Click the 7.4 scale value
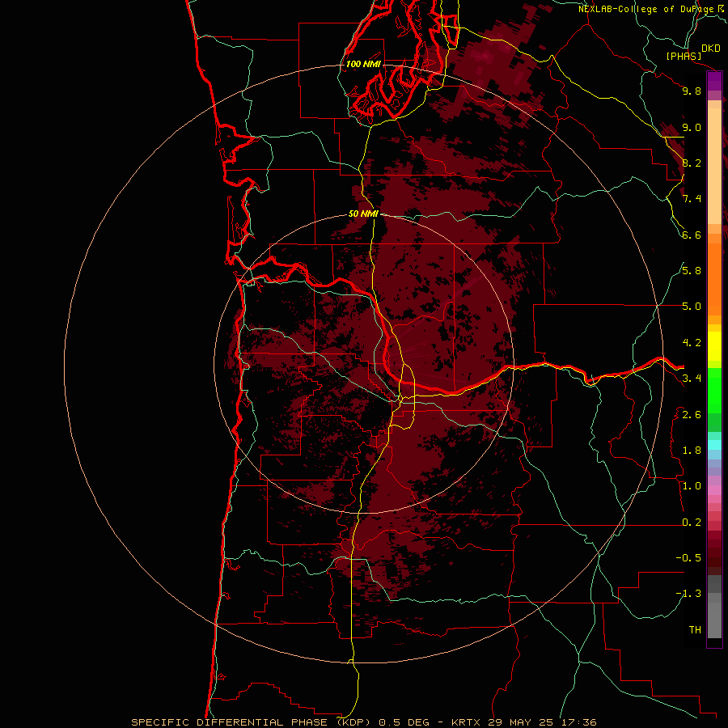Image resolution: width=728 pixels, height=728 pixels. [692, 199]
